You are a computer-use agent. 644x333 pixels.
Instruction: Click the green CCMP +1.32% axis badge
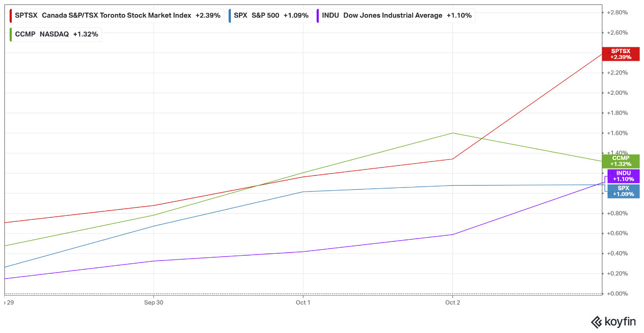[621, 161]
